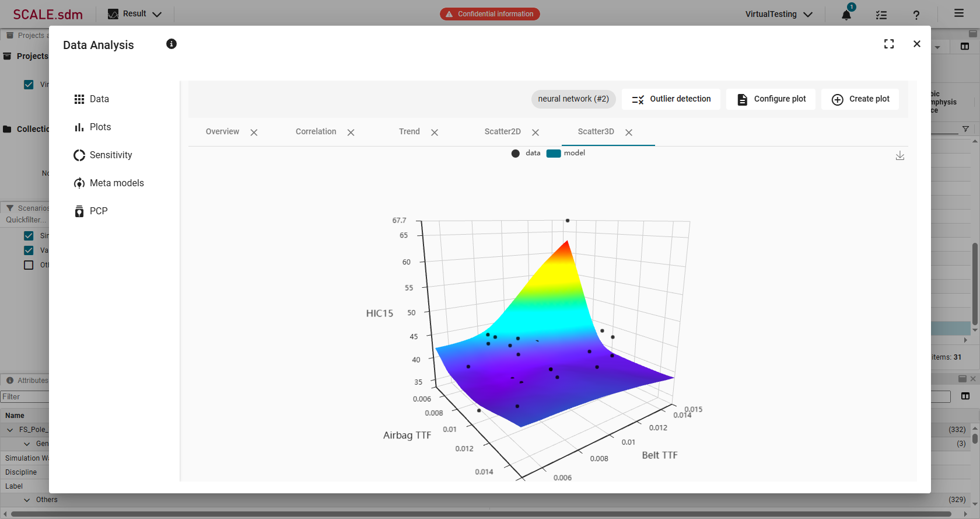Screen dimensions: 980x519
Task: Close the Data Analysis dialog
Action: tap(917, 44)
